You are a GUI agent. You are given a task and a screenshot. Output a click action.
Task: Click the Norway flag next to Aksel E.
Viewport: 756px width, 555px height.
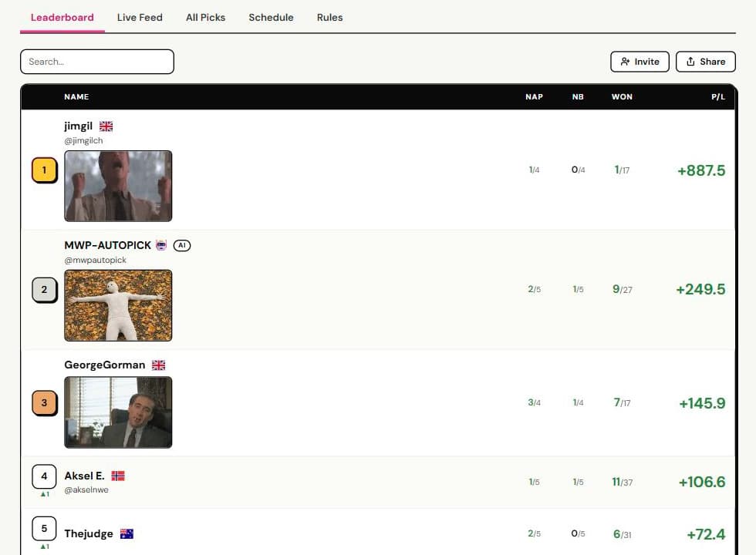[x=118, y=476]
